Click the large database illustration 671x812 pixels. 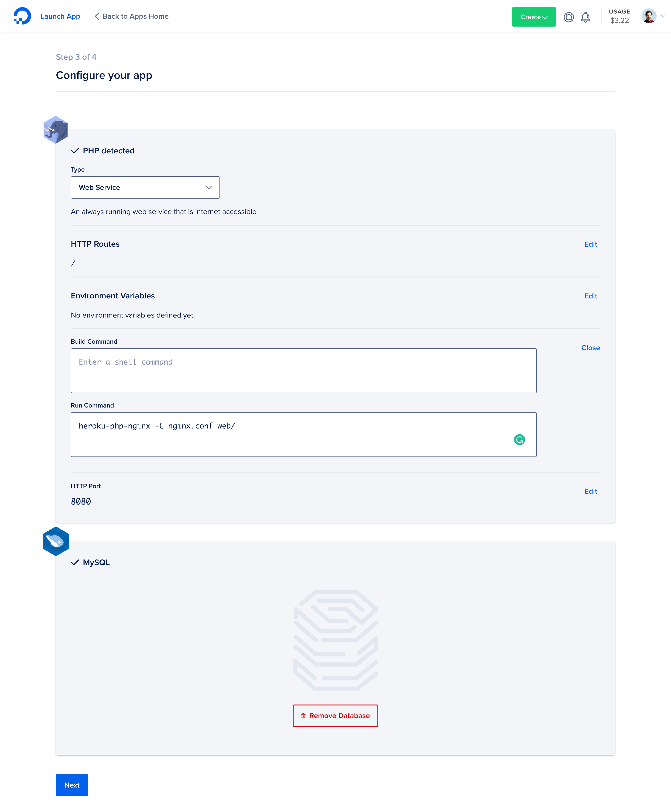point(335,640)
